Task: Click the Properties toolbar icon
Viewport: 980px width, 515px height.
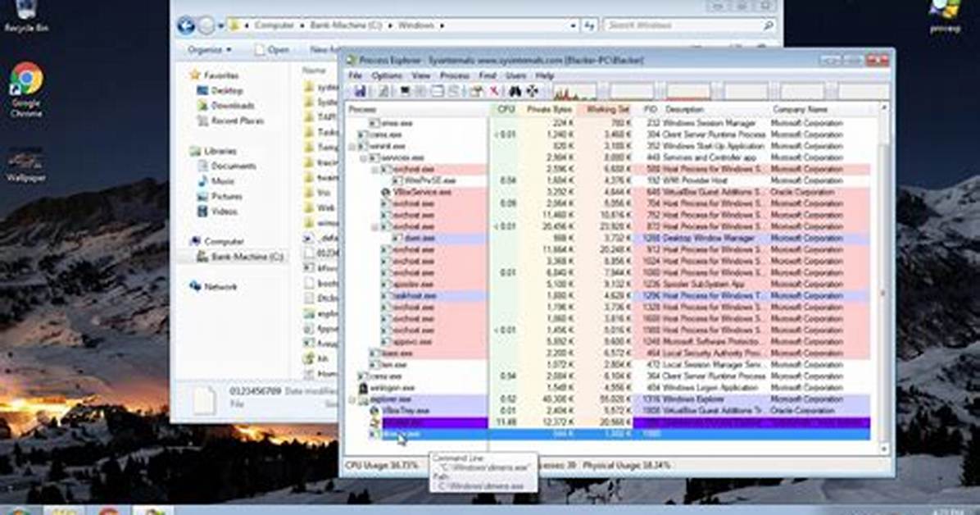Action: [x=477, y=91]
